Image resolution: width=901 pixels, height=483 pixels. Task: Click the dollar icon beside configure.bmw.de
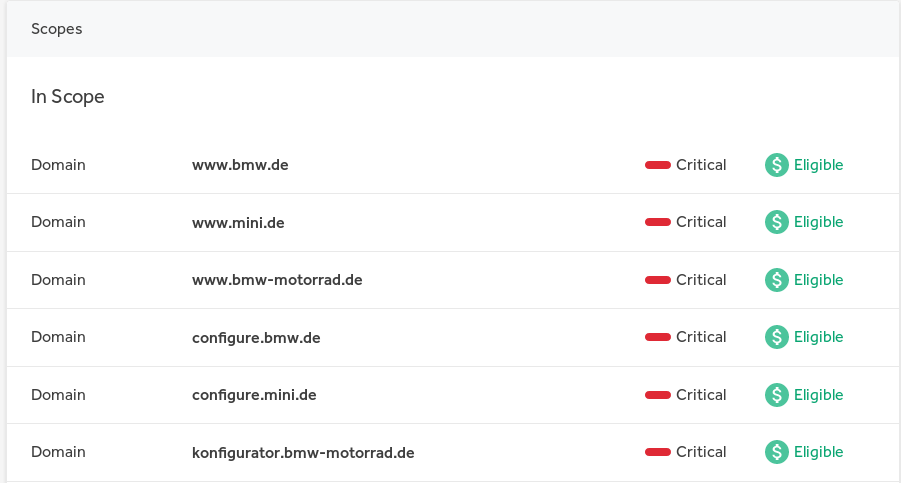pyautogui.click(x=776, y=337)
